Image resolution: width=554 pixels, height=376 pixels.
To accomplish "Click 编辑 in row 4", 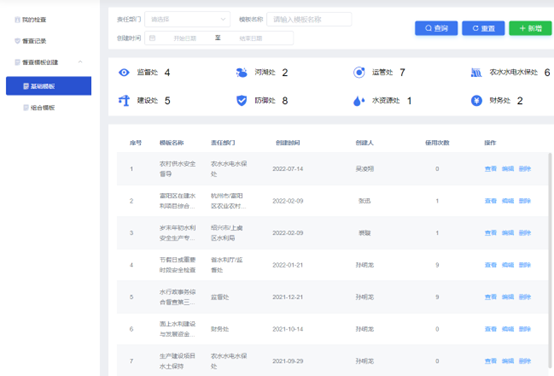I will point(508,265).
